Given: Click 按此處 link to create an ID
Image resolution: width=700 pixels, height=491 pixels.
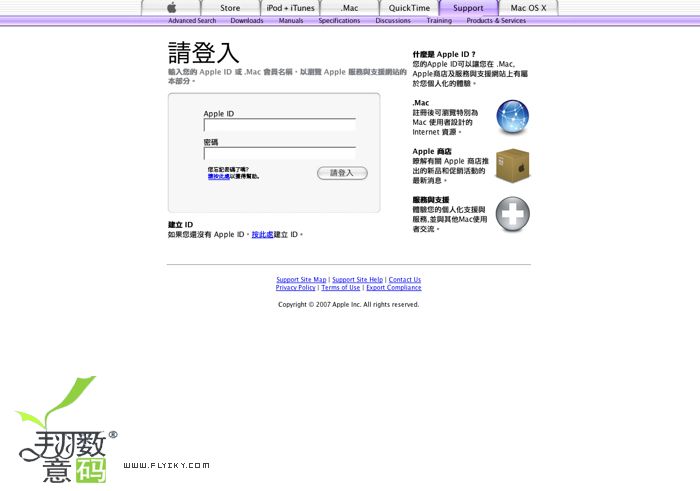Looking at the screenshot, I should (262, 234).
